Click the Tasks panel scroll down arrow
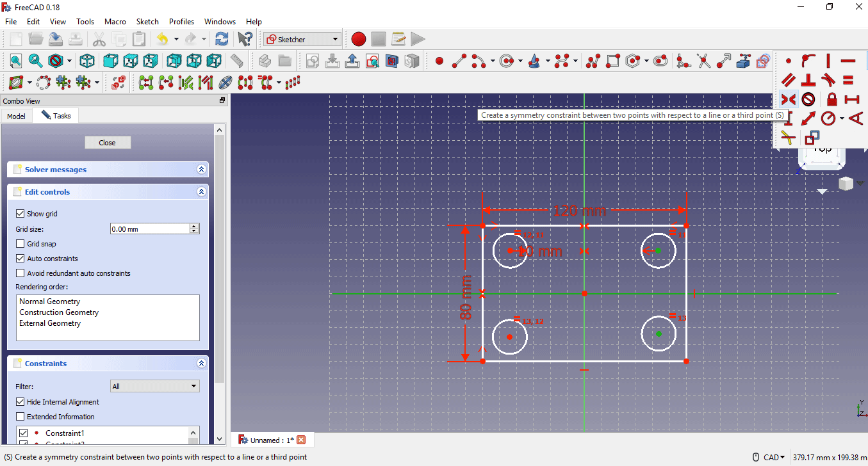Image resolution: width=868 pixels, height=466 pixels. (220, 438)
